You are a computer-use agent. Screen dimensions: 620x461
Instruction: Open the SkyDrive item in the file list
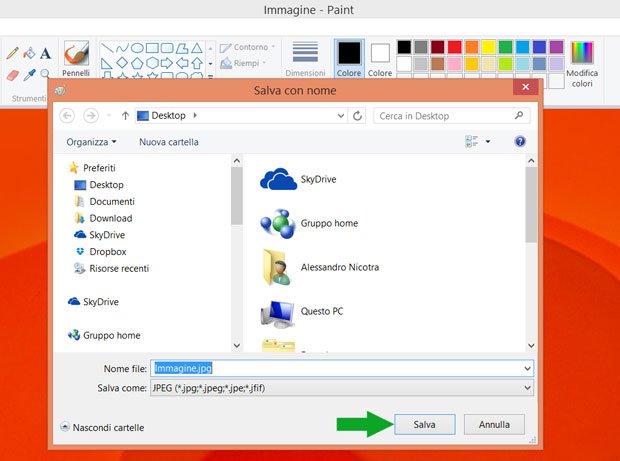298,179
